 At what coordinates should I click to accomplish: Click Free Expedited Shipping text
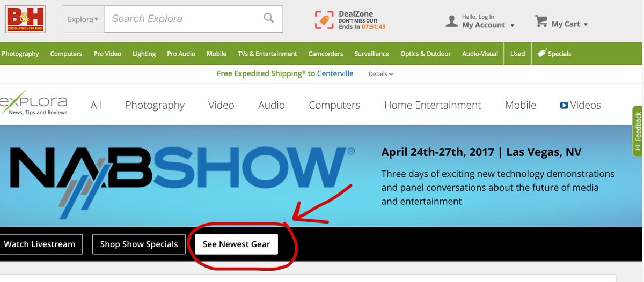click(261, 73)
